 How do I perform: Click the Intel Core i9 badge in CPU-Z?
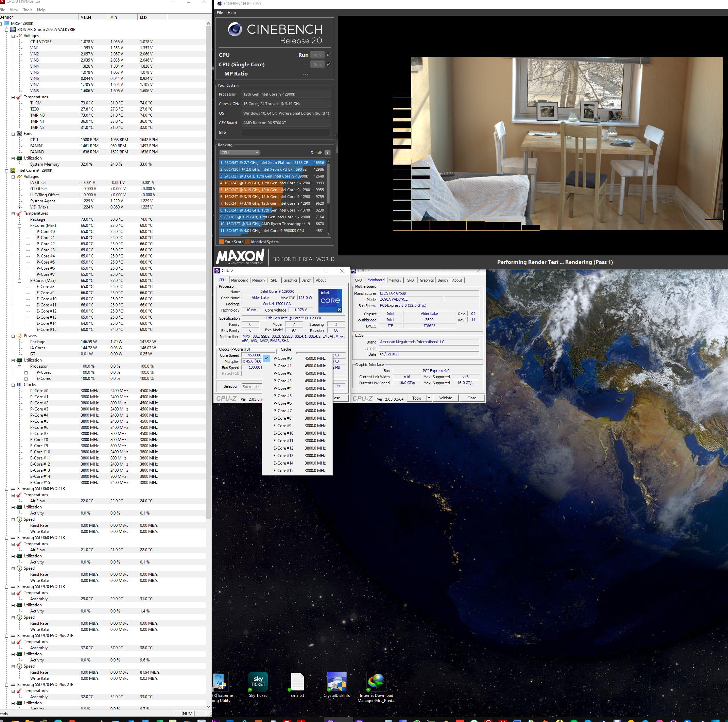point(330,301)
